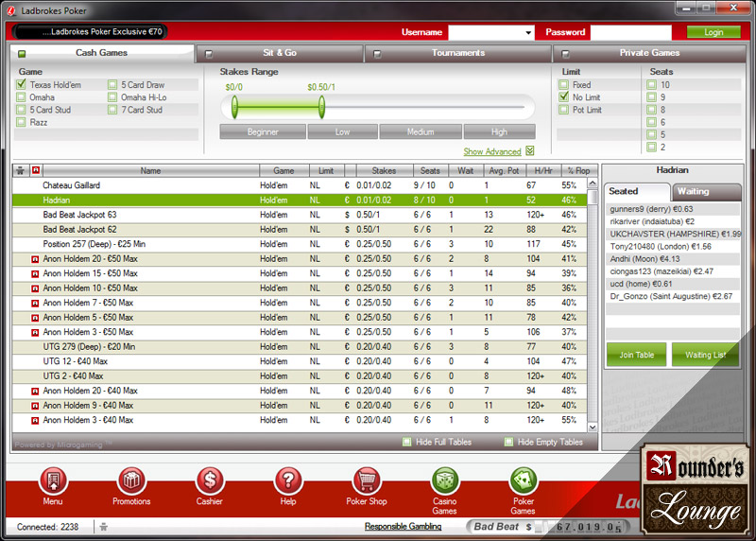The image size is (756, 541).
Task: Sort table list by H/Hr column
Action: [x=542, y=170]
